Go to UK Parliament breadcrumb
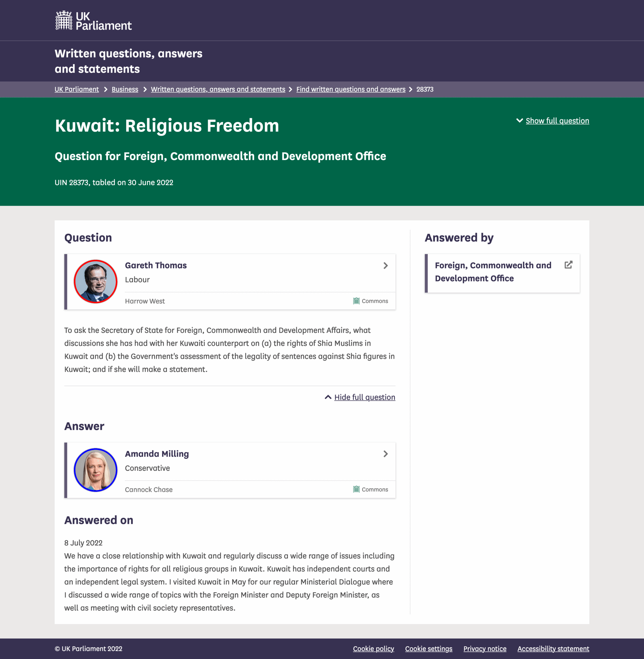This screenshot has width=644, height=659. tap(77, 89)
